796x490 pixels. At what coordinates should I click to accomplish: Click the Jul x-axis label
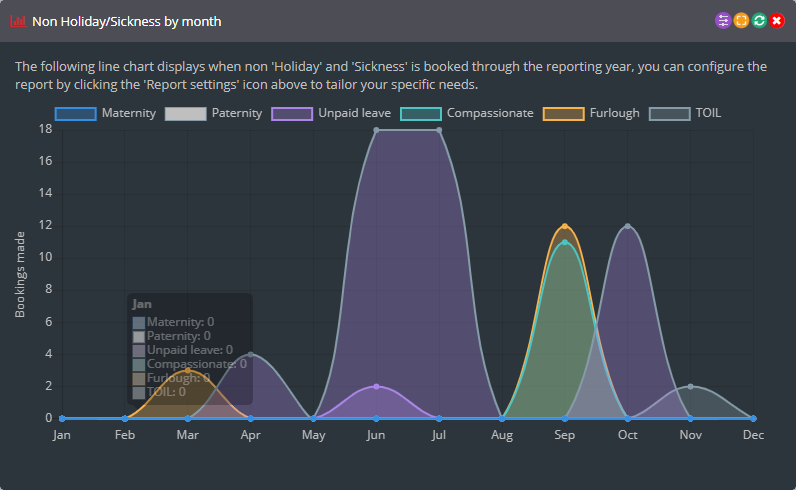tap(439, 435)
